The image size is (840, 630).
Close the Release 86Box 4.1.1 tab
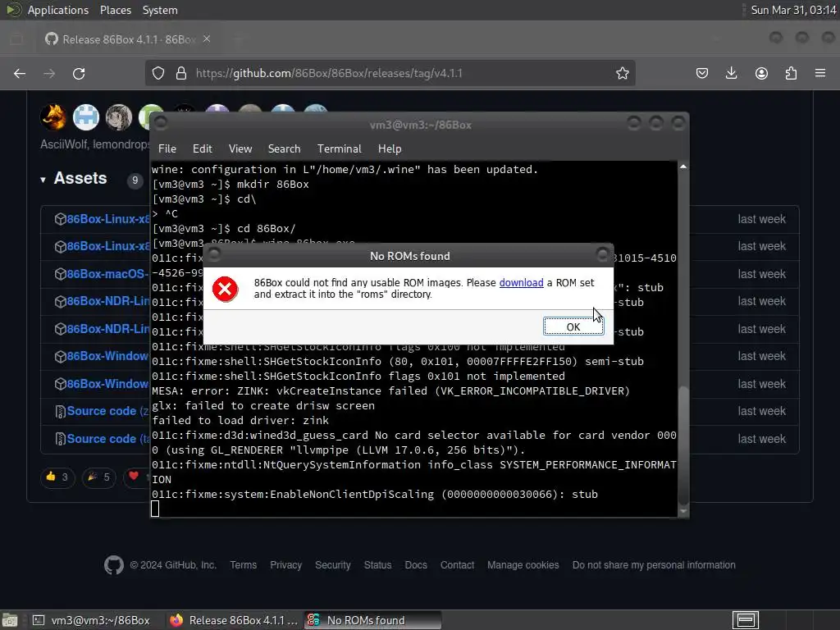207,39
